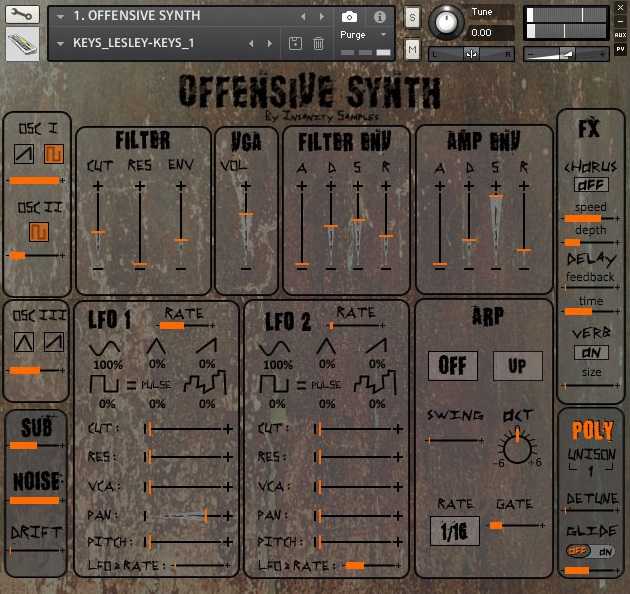Open the ARP rate 1/16 selector

455,531
